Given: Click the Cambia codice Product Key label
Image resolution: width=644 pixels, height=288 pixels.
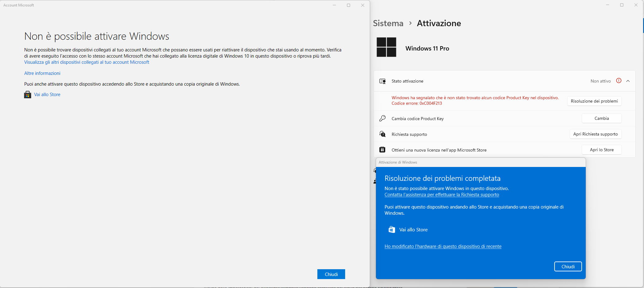Looking at the screenshot, I should click(418, 119).
